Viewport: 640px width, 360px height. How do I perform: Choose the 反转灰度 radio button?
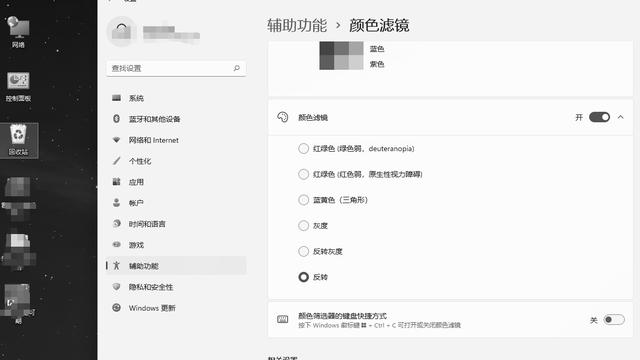click(303, 251)
